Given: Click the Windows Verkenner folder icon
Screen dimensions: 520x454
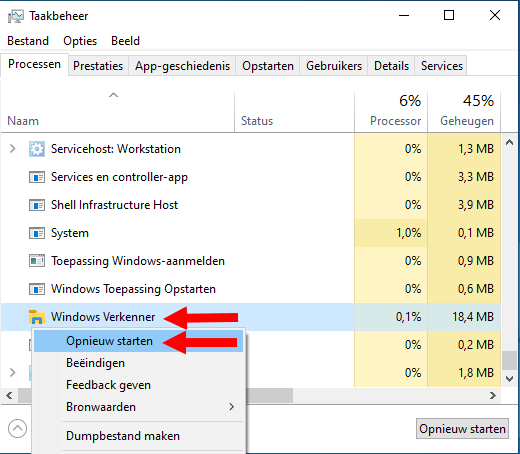Looking at the screenshot, I should (37, 317).
